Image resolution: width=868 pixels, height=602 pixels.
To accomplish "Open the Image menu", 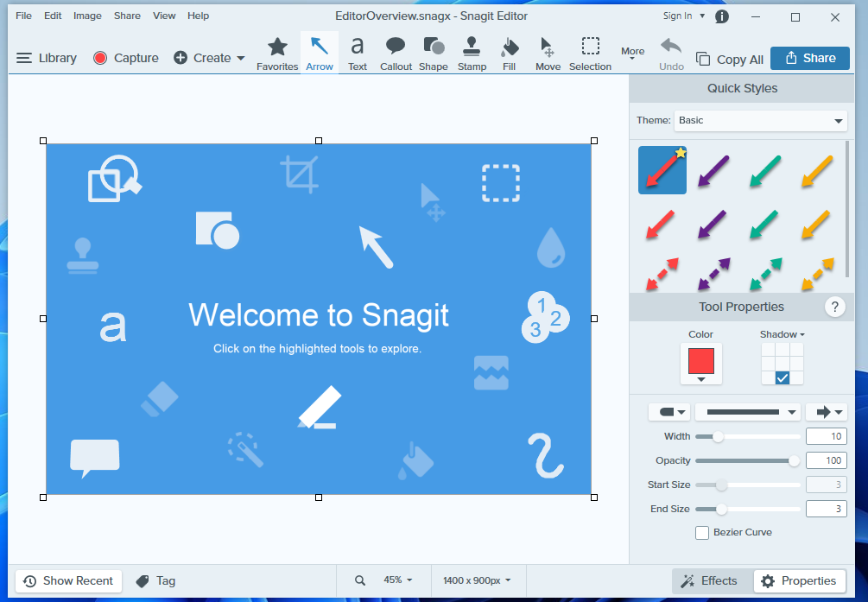I will coord(87,16).
